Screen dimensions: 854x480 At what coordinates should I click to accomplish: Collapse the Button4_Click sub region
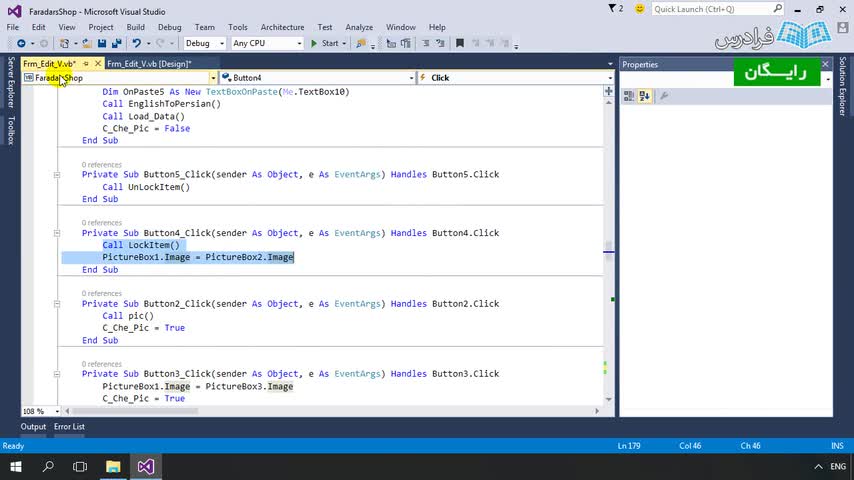click(x=58, y=233)
